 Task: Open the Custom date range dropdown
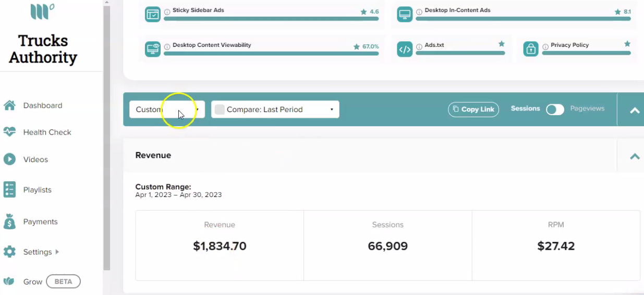pyautogui.click(x=167, y=109)
